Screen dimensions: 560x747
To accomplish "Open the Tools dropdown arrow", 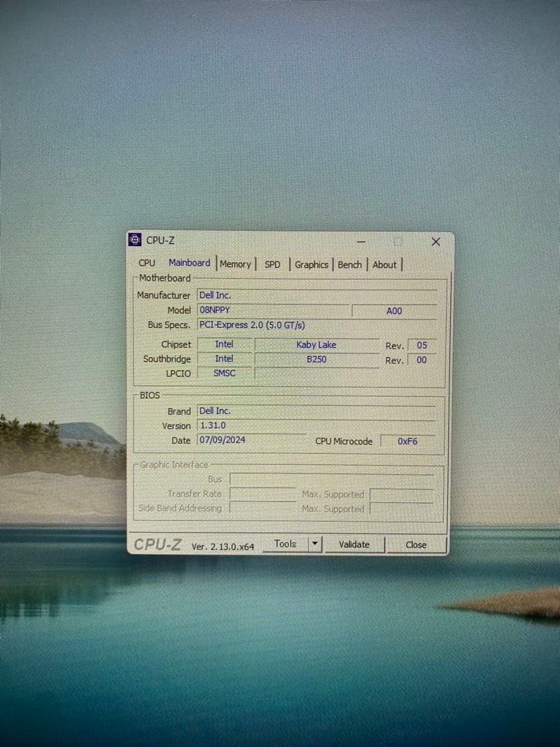I will (315, 544).
